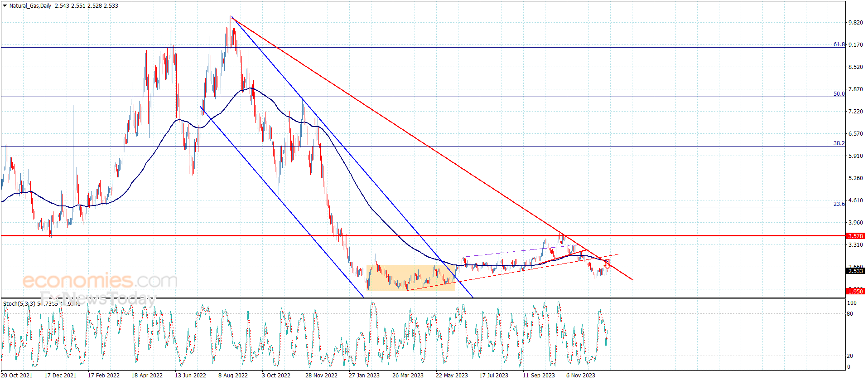This screenshot has height=381, width=868.
Task: Click the 17 Feb 2022 date label
Action: [x=104, y=375]
